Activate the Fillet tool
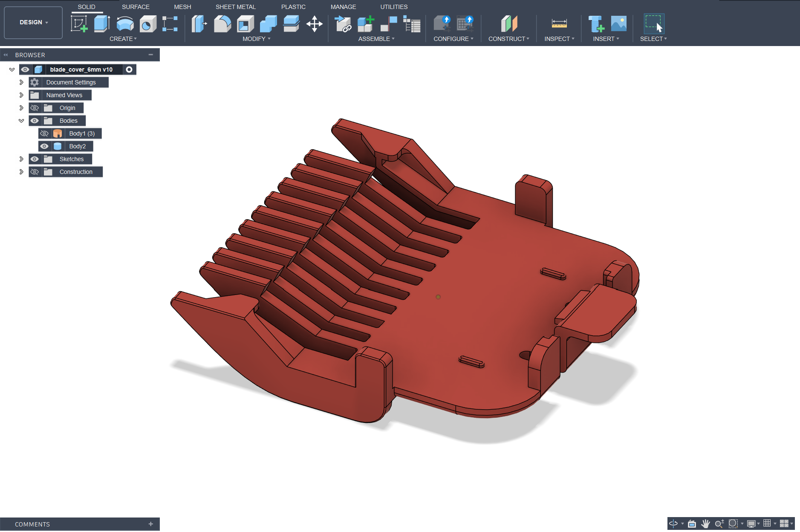 [x=222, y=24]
